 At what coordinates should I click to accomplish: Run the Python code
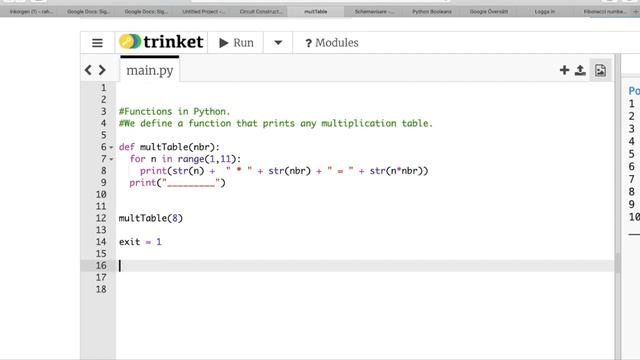[236, 43]
